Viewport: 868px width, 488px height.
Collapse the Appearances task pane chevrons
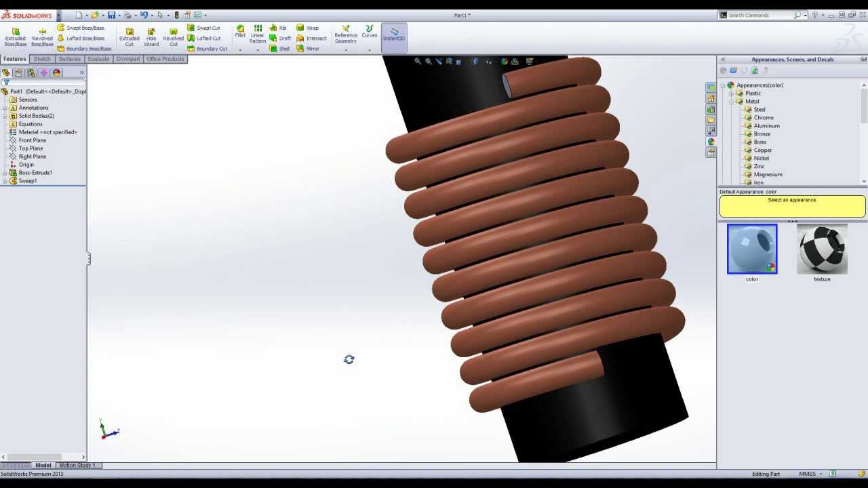click(x=723, y=60)
